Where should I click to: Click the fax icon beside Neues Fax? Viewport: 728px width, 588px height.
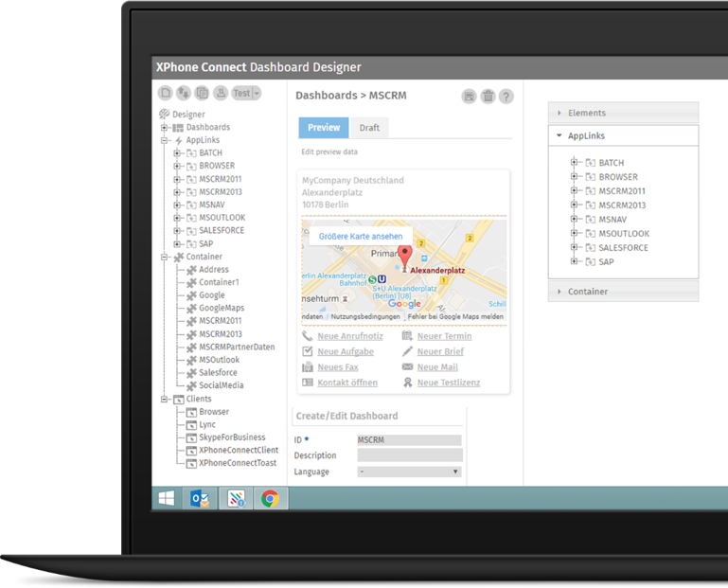pos(308,367)
